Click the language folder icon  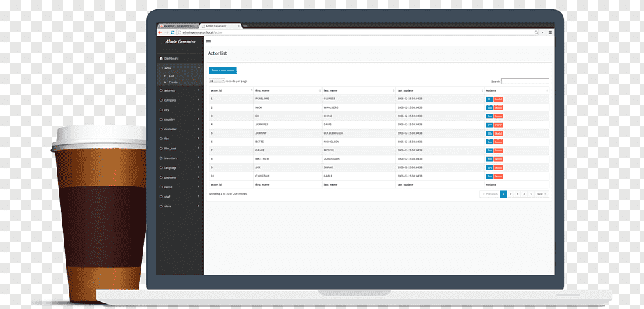coord(161,167)
